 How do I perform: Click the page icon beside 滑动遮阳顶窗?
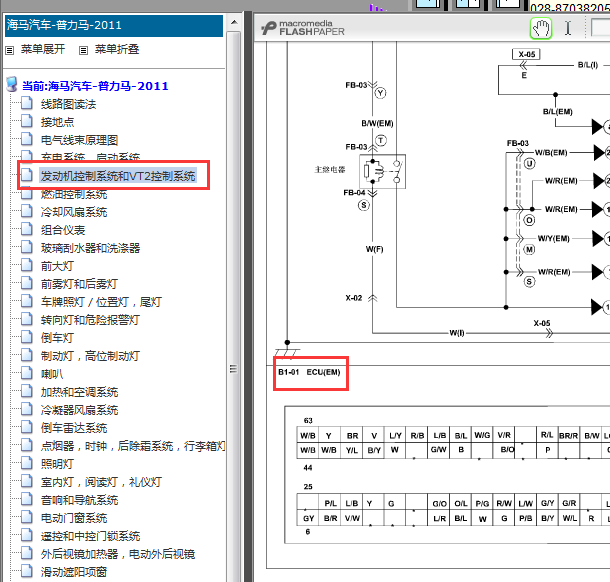pyautogui.click(x=26, y=571)
